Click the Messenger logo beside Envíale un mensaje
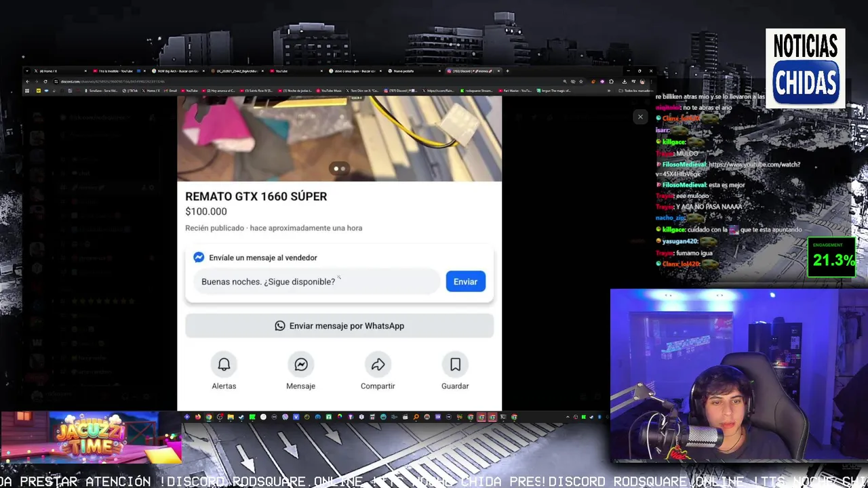 tap(199, 258)
